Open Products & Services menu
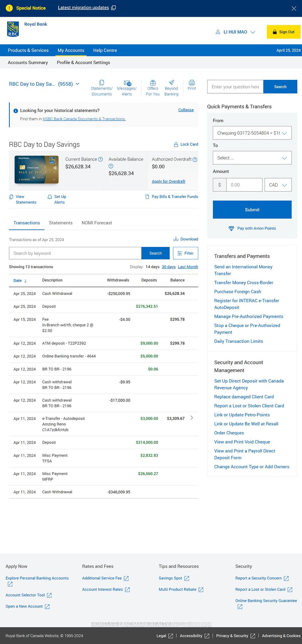The height and width of the screenshot is (644, 302). (x=28, y=50)
